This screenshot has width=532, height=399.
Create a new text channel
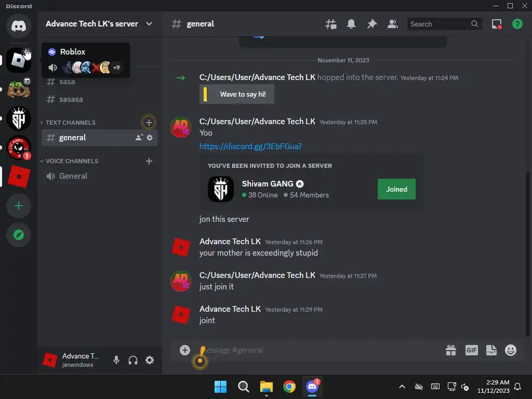click(149, 123)
